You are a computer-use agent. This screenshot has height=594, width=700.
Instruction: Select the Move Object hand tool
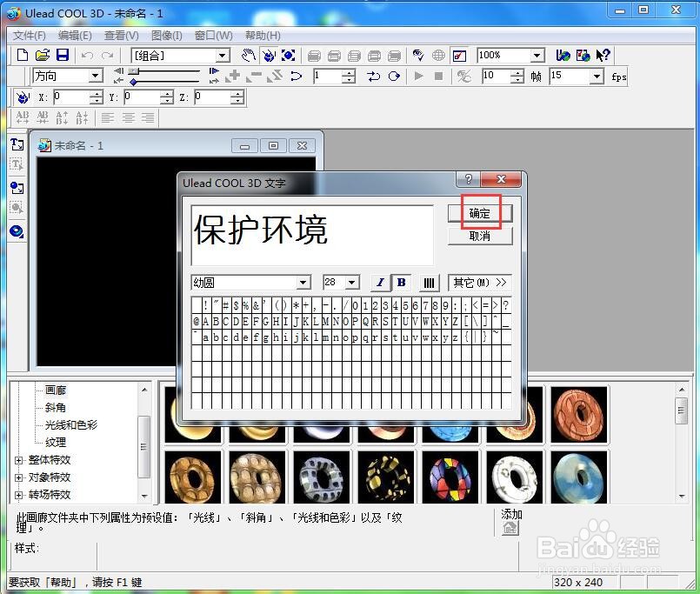point(248,56)
